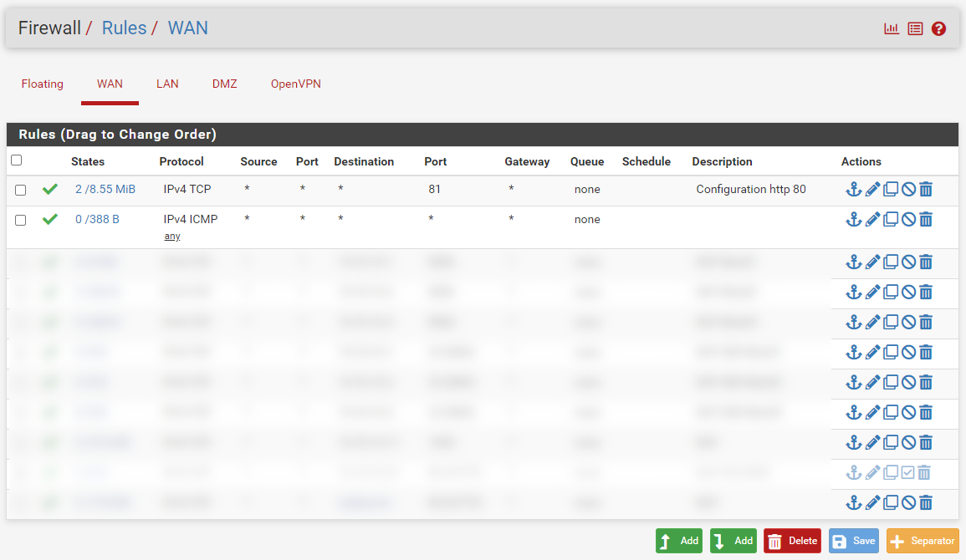The height and width of the screenshot is (560, 966).
Task: Edit the IPv4 ICMP rule pencil icon
Action: tap(872, 220)
